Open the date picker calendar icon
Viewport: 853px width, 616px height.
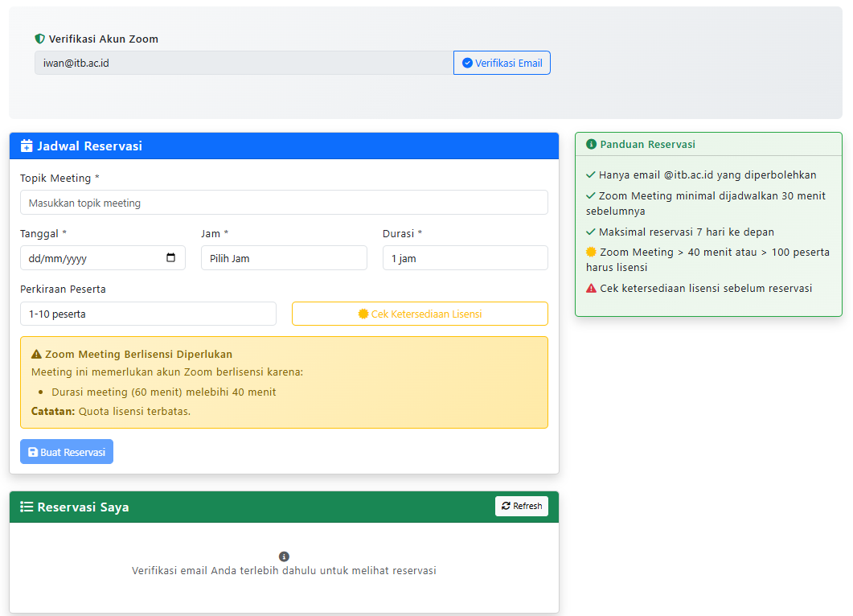[x=170, y=258]
